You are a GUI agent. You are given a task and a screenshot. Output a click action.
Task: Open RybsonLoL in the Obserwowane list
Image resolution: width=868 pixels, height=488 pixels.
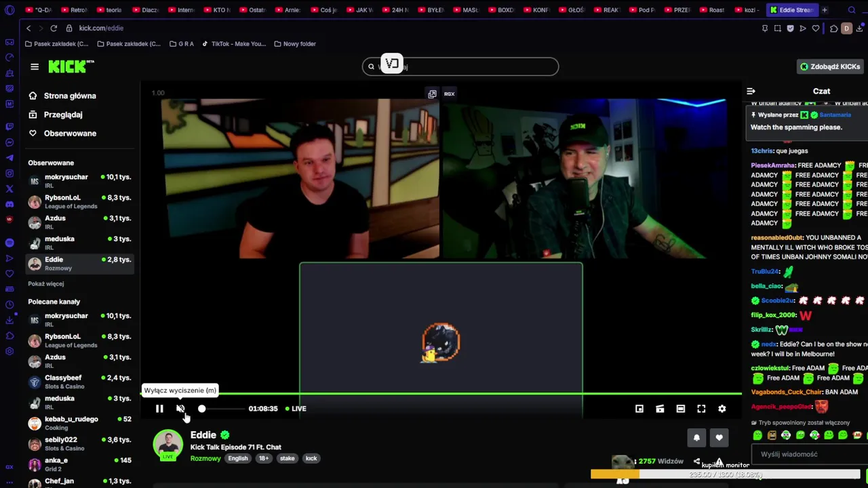tap(80, 201)
